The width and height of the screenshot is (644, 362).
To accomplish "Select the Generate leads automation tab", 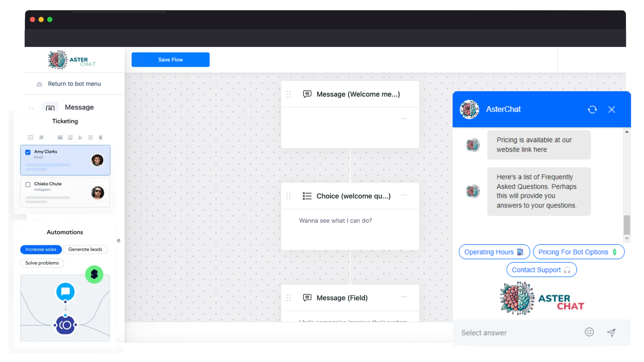I will pos(85,249).
